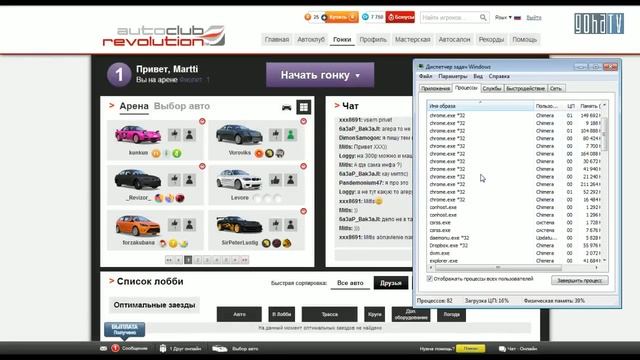Image resolution: width=640 pixels, height=360 pixels.
Task: Click search magnifier icon in header
Action: 483,17
